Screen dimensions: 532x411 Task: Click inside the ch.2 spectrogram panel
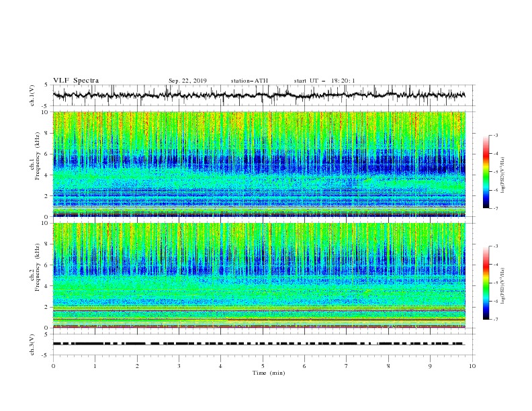click(259, 275)
